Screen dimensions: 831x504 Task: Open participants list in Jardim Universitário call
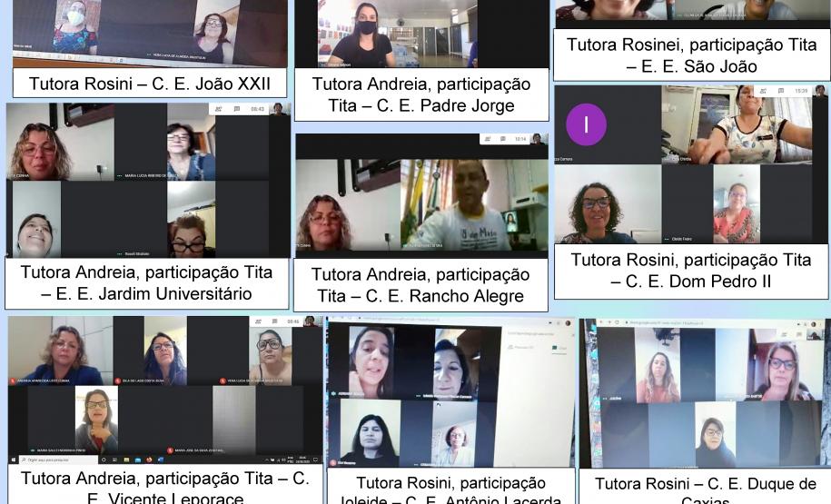pyautogui.click(x=219, y=109)
